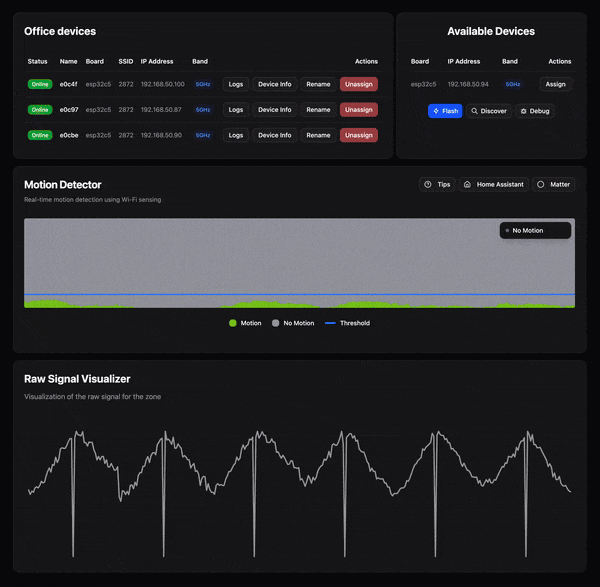600x587 pixels.
Task: Click the 5GHz band badge for e0c4f
Action: point(203,84)
